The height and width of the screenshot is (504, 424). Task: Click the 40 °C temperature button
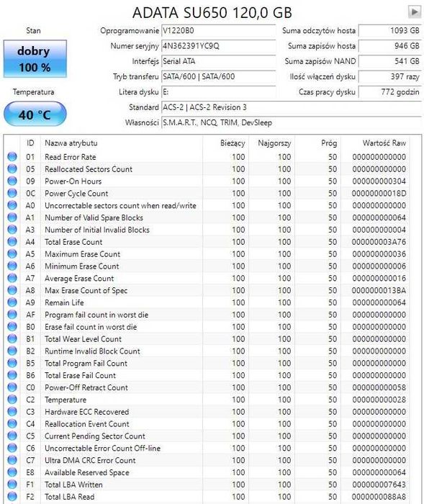(35, 114)
